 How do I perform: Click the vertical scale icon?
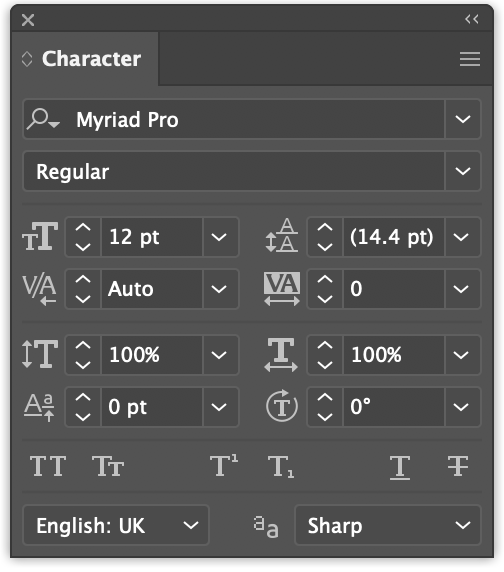40,354
